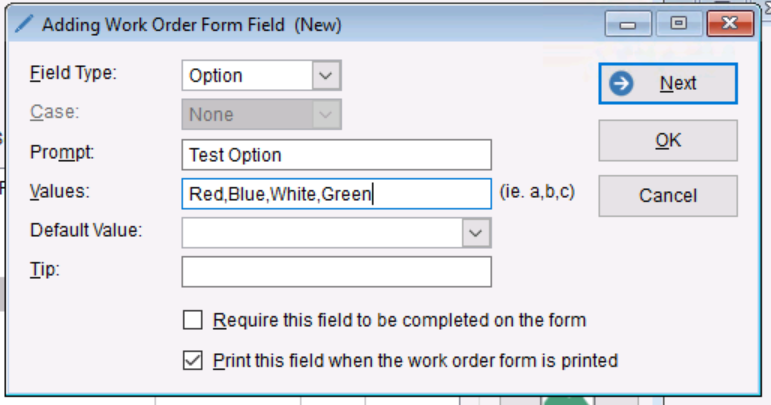Enable Require this field to be completed
Image resolution: width=771 pixels, height=405 pixels.
click(193, 321)
